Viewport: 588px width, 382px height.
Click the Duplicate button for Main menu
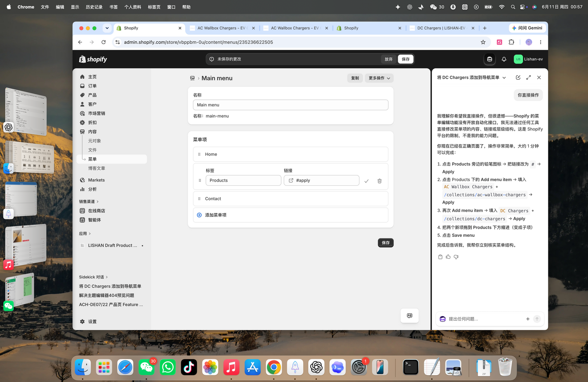click(x=355, y=78)
